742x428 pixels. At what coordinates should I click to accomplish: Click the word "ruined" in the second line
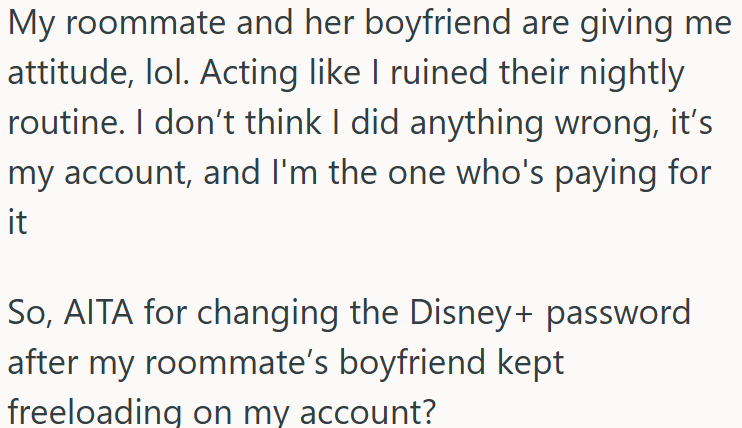tap(439, 73)
